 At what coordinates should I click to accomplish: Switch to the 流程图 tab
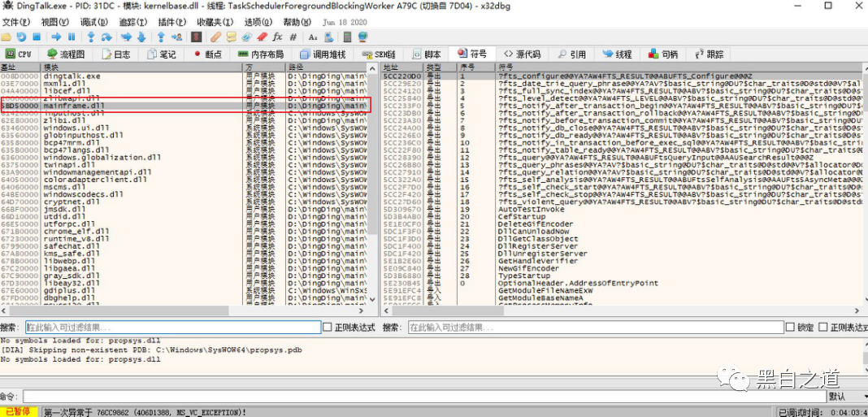(67, 54)
